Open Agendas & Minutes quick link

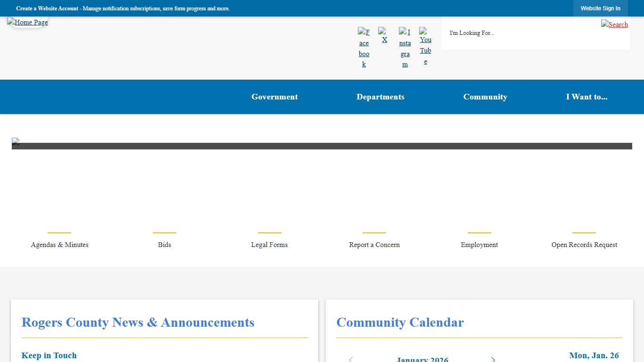pos(59,245)
